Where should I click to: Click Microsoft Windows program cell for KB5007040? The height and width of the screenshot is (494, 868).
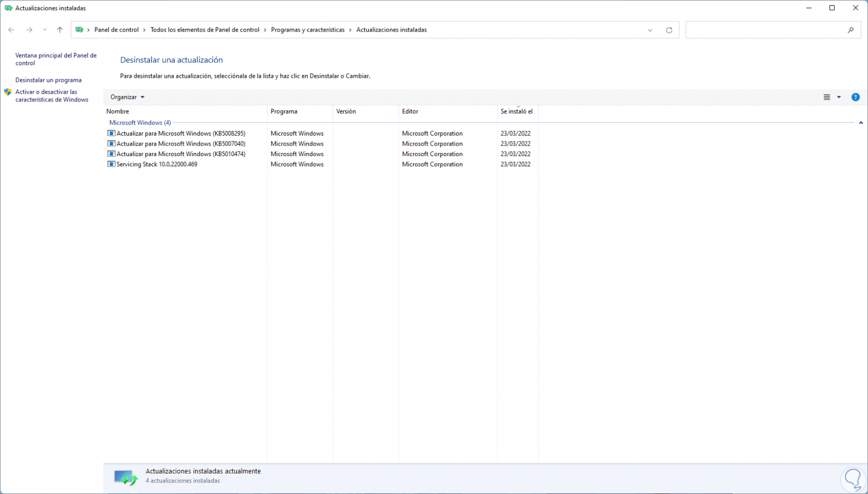click(297, 144)
